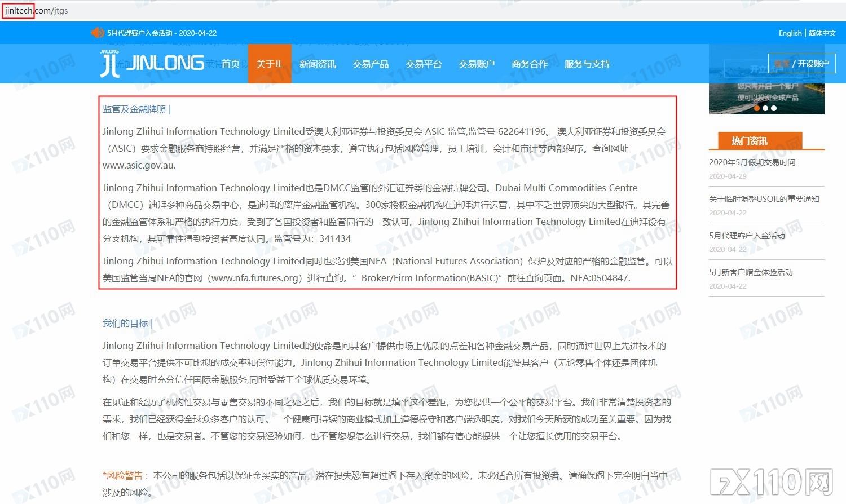The image size is (846, 504).
Task: Open the 商务合作 menu
Action: coord(530,64)
